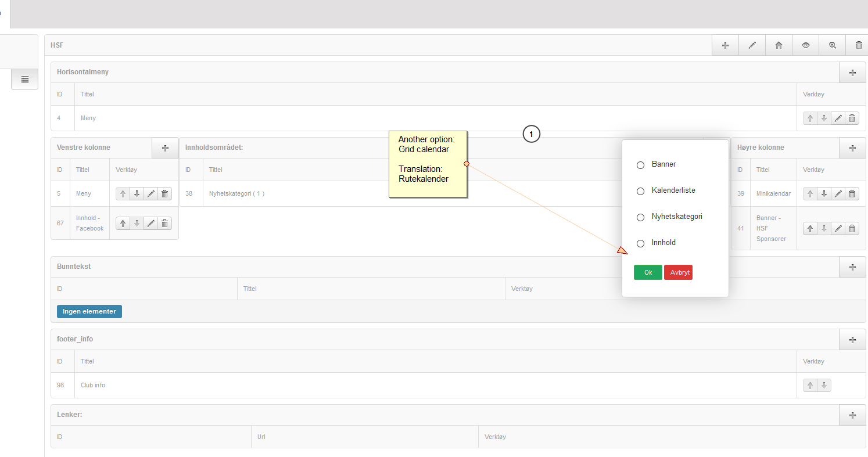Screen dimensions: 868x457
Task: Open the list menu icon on left sidebar
Action: 25,79
